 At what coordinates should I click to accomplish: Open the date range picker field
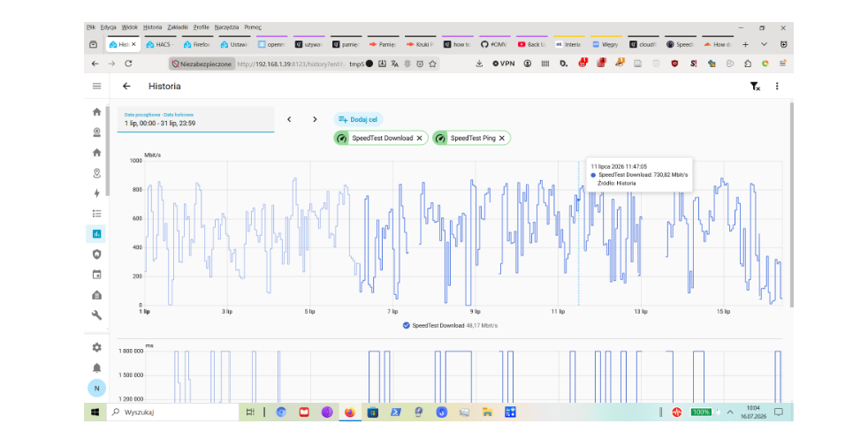196,119
